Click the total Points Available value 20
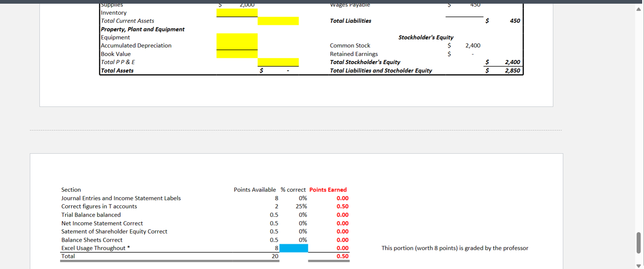 point(275,256)
